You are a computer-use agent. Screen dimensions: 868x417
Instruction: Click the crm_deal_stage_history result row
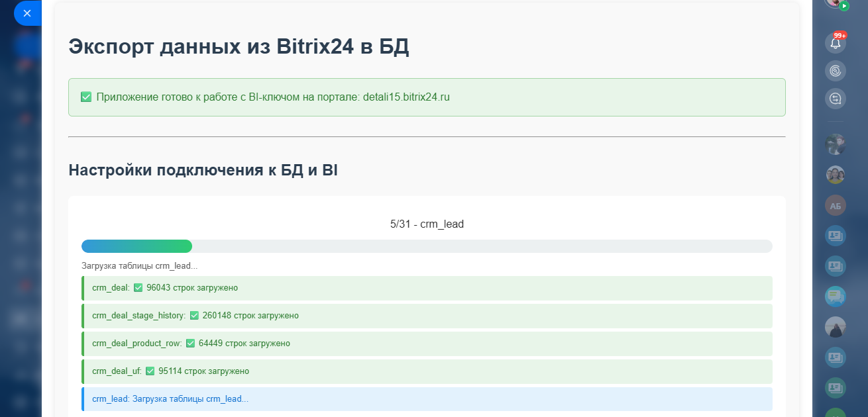point(427,316)
